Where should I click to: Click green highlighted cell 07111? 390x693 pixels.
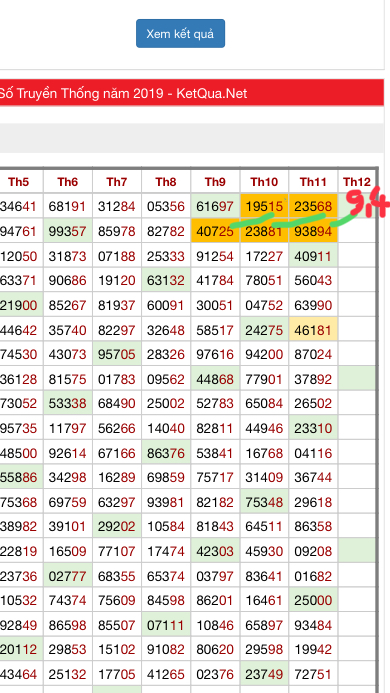click(166, 625)
